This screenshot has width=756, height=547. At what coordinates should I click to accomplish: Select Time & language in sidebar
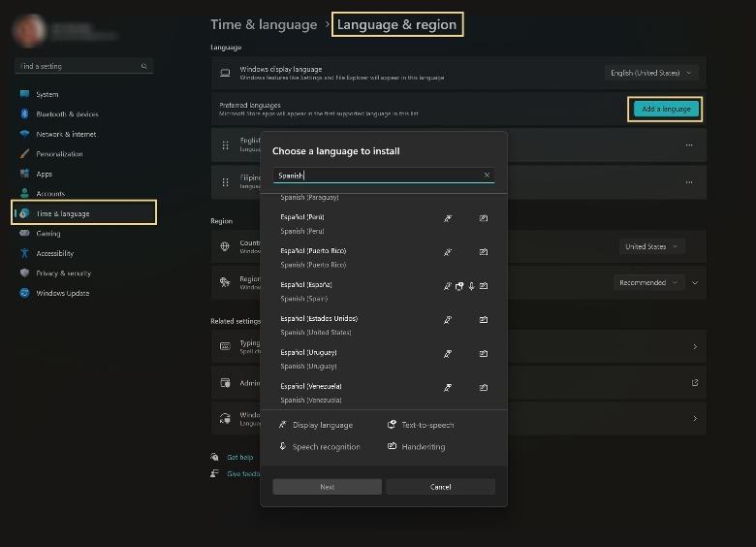[x=84, y=212]
